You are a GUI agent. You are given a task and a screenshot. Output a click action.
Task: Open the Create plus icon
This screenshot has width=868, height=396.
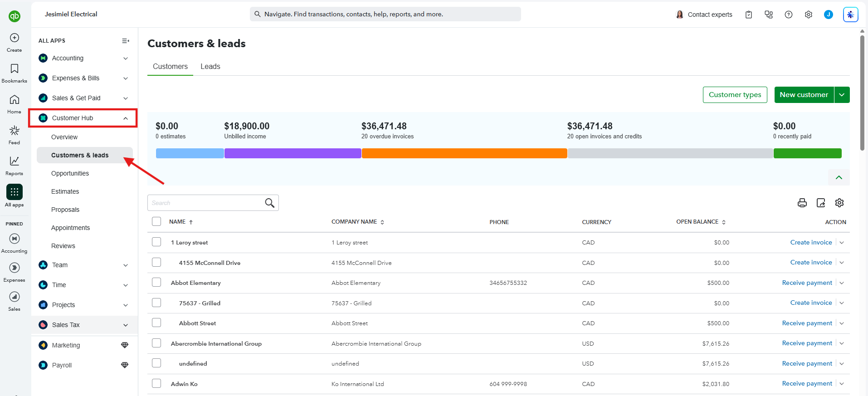click(15, 38)
